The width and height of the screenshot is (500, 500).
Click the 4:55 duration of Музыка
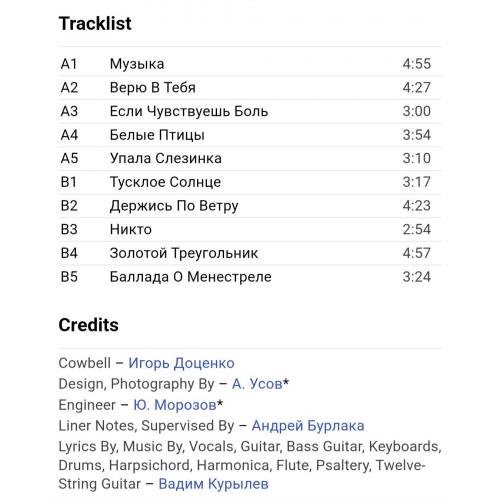point(417,64)
